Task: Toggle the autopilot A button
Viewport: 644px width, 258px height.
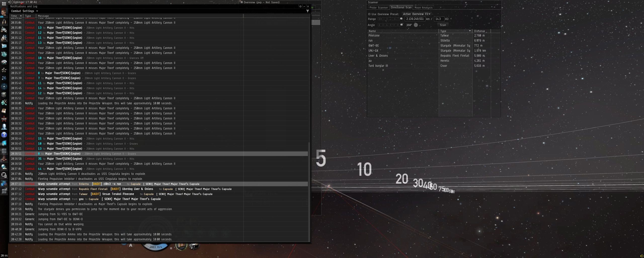Action: [x=131, y=245]
